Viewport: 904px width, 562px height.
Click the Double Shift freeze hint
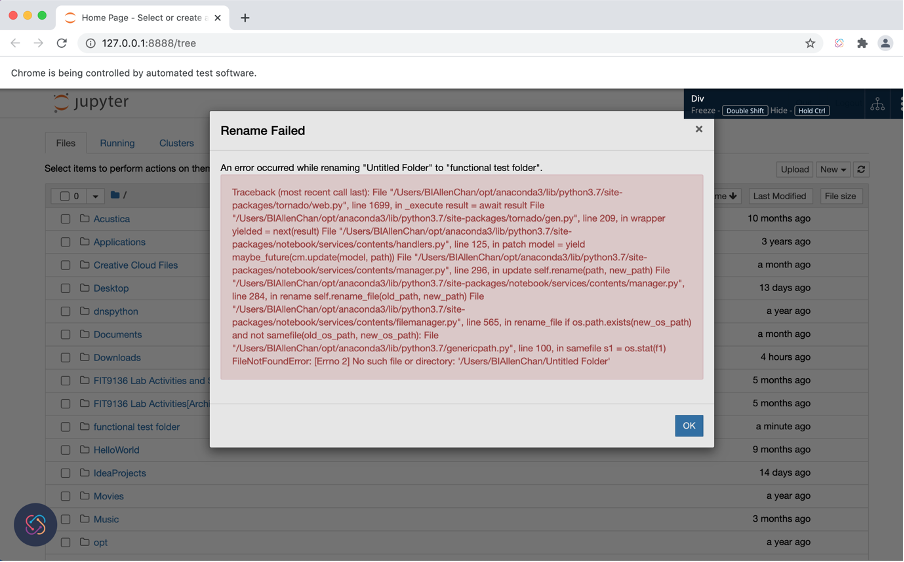(x=745, y=111)
